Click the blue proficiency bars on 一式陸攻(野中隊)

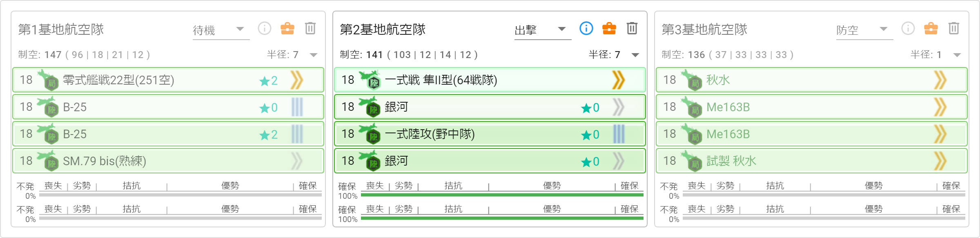click(x=619, y=134)
